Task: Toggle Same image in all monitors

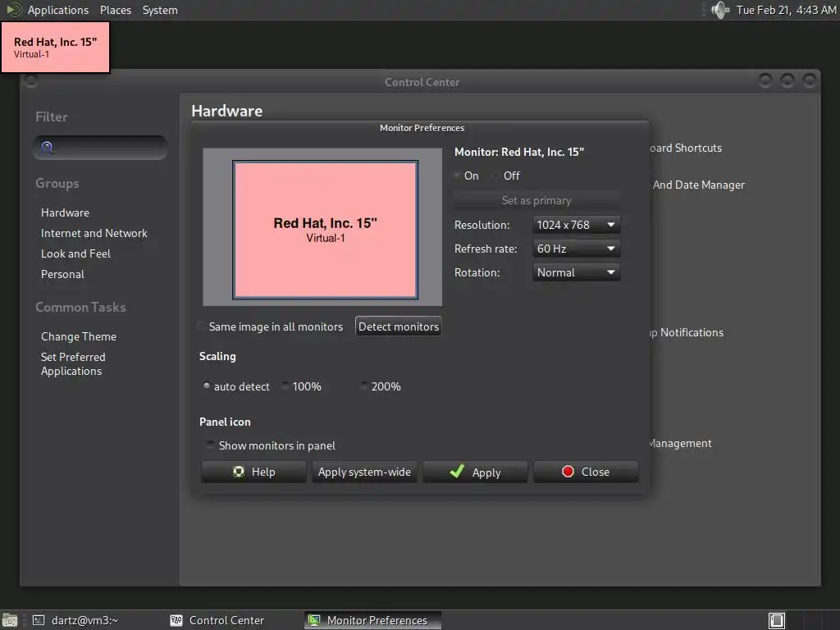Action: pos(271,326)
